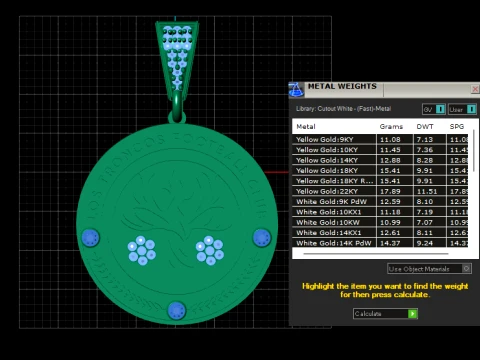Close the Metal Weights panel

tap(475, 89)
